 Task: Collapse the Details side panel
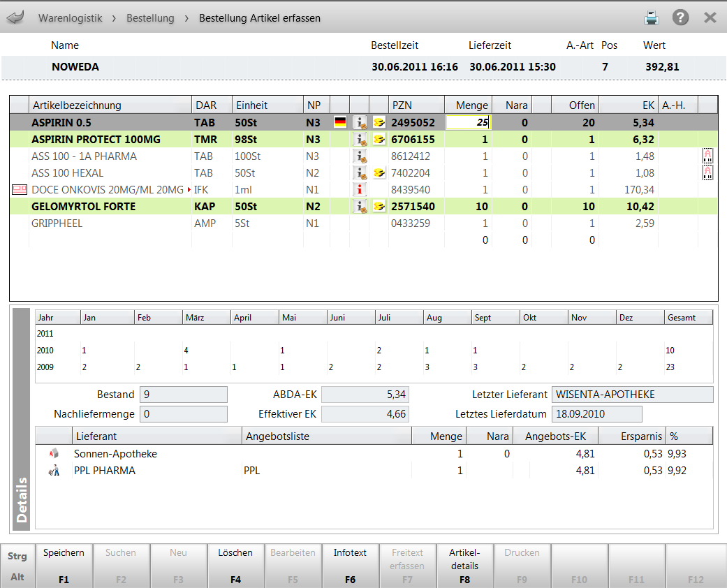coord(22,419)
